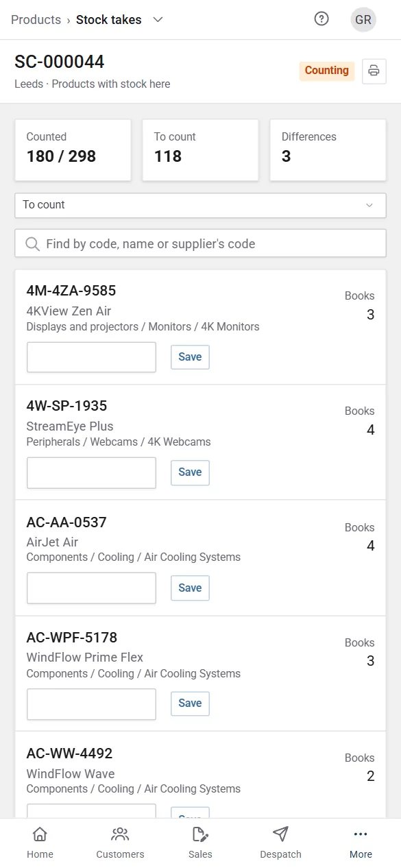
Task: Print stock take with printer icon
Action: click(374, 71)
